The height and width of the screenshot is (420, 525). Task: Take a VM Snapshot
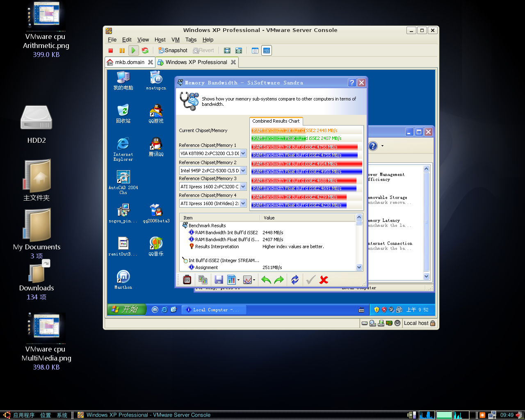tap(173, 50)
